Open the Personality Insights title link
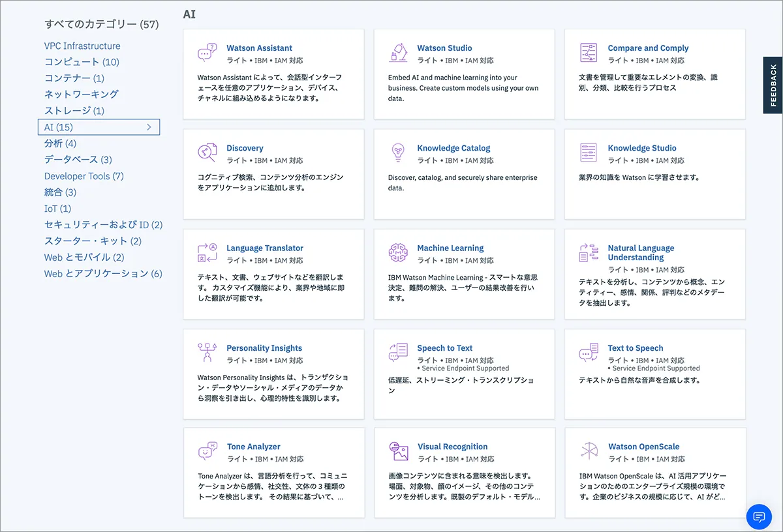This screenshot has width=783, height=532. 264,348
